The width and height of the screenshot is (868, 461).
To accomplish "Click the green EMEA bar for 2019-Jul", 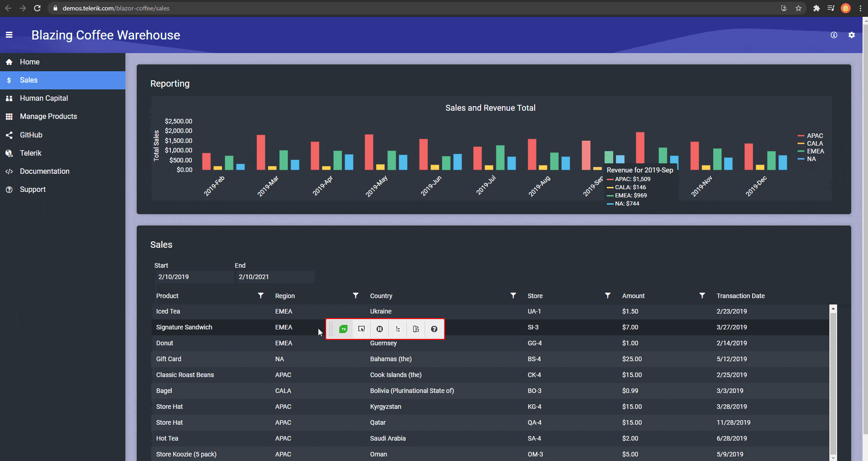I will coord(500,157).
